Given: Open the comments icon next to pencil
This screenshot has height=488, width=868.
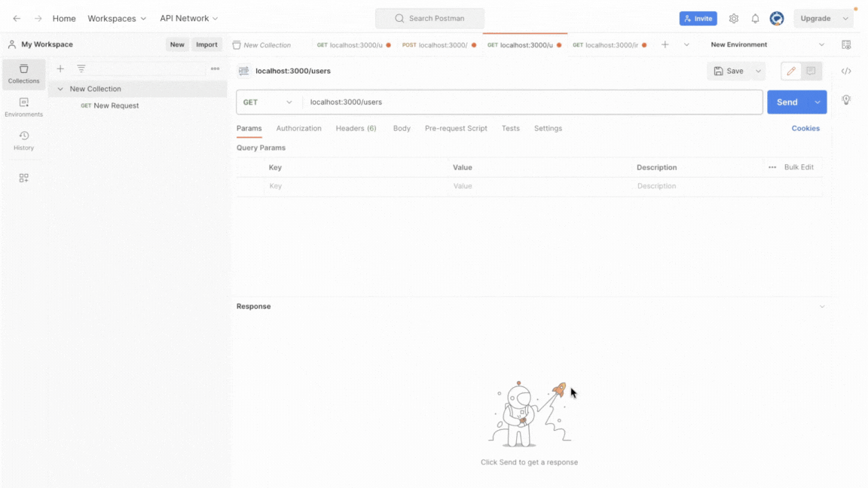Looking at the screenshot, I should [811, 71].
